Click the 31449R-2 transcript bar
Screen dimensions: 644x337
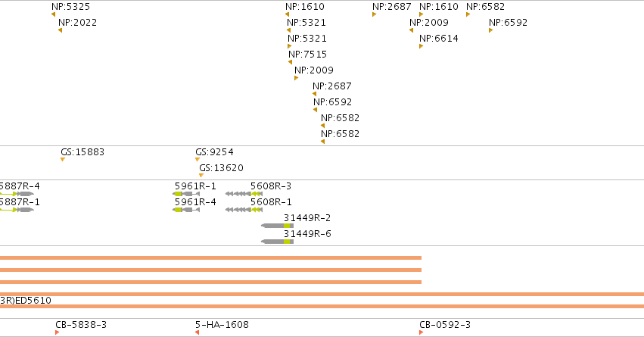pos(278,226)
